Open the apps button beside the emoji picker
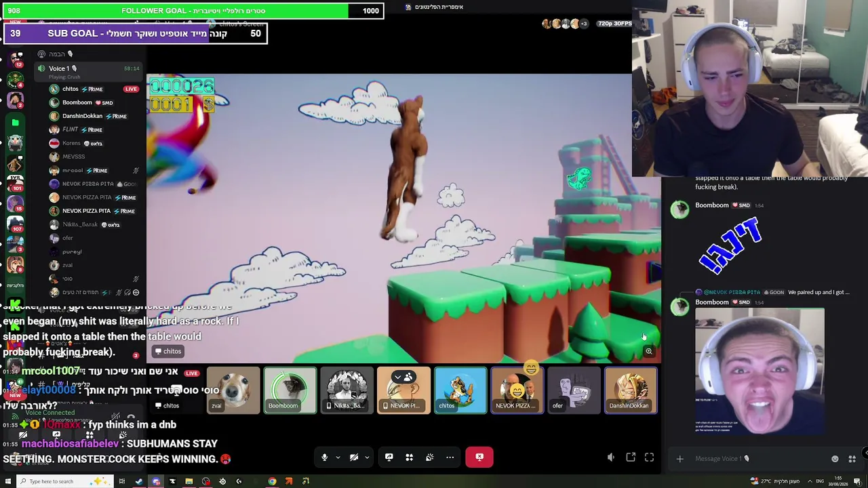The height and width of the screenshot is (488, 868). (852, 459)
